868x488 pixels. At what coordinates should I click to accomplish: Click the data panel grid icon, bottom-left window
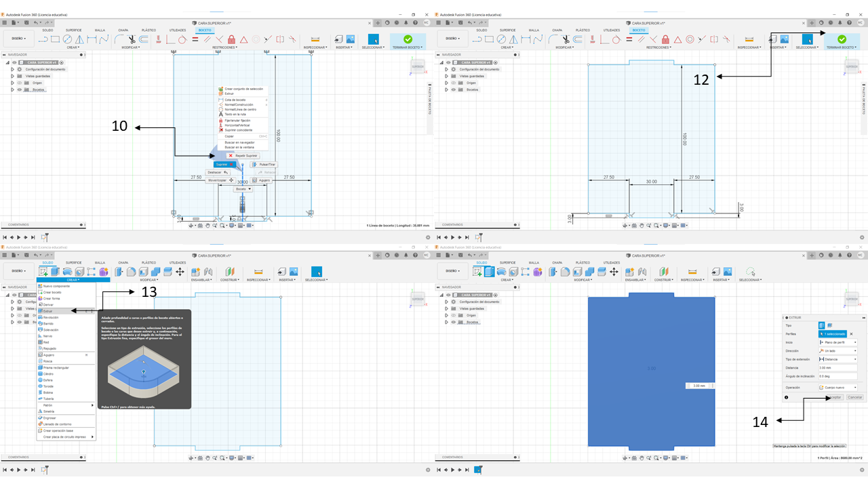tap(5, 254)
